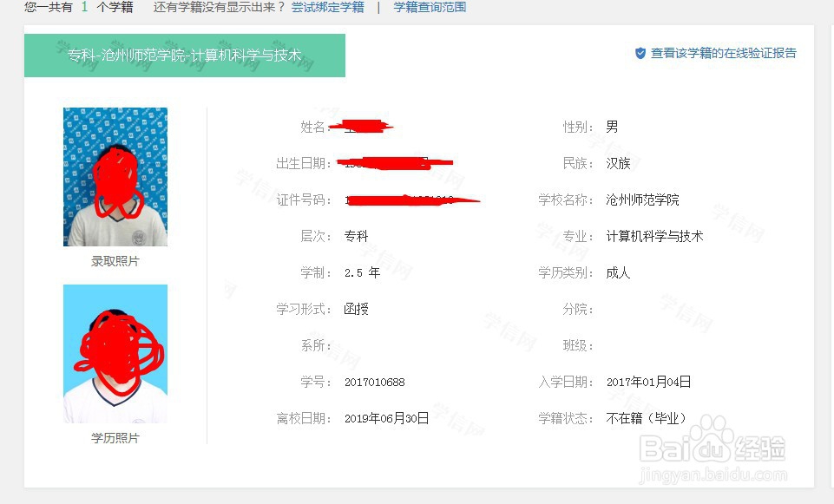The width and height of the screenshot is (834, 504).
Task: Click 学校名称 value 沧州师范学院
Action: tap(640, 200)
